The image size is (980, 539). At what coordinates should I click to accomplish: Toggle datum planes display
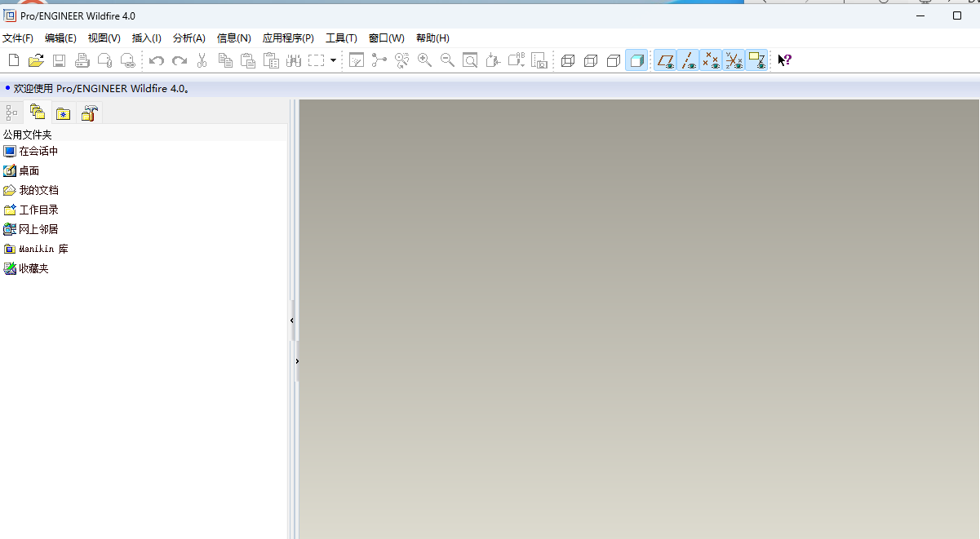(x=666, y=60)
